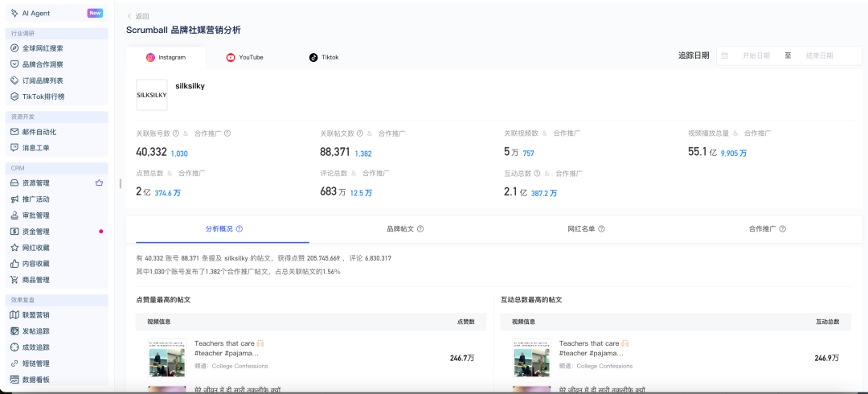
Task: Click the 发帖追踪 sidebar icon
Action: [x=15, y=331]
